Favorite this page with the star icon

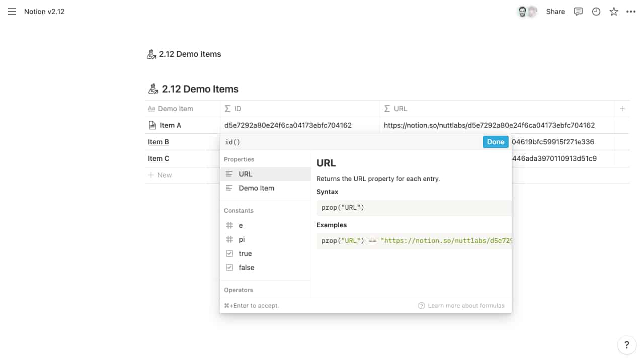coord(614,12)
